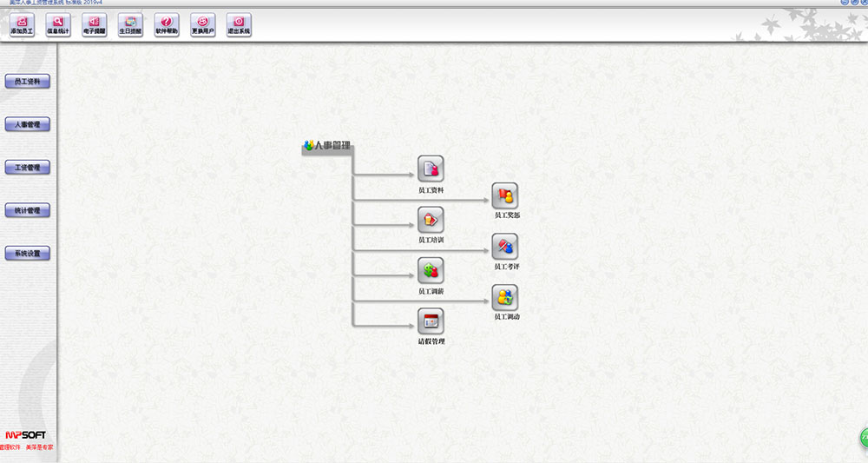Viewport: 868px width, 463px height.
Task: Open 生日提醒 birthday reminder
Action: [130, 25]
